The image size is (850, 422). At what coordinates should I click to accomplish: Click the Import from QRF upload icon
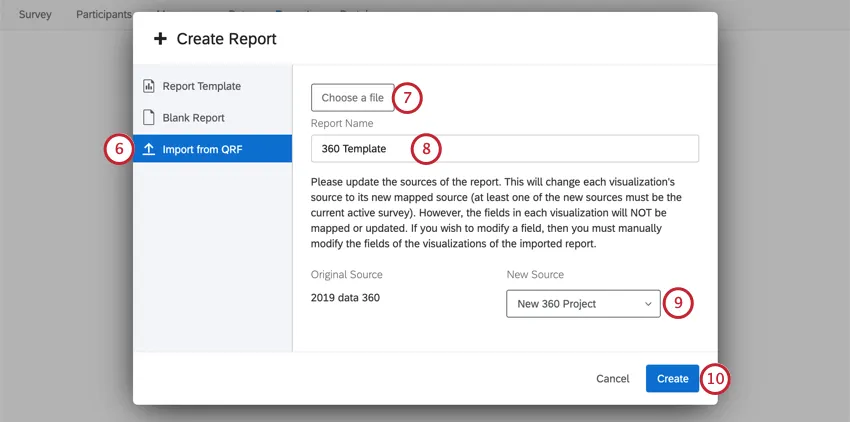pyautogui.click(x=149, y=149)
